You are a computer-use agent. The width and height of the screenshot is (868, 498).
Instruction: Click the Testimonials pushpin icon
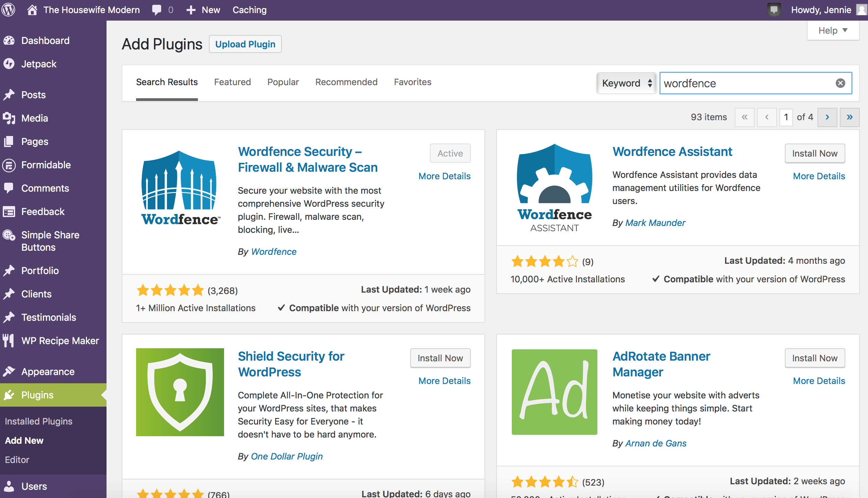[x=9, y=317]
